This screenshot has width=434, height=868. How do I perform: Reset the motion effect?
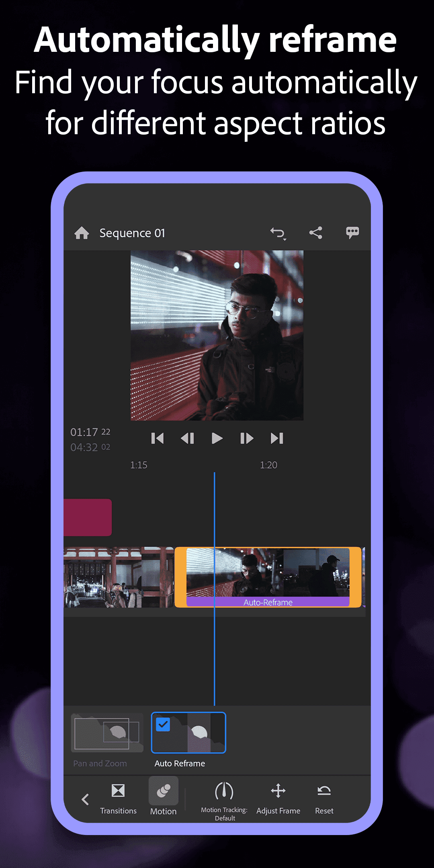[324, 800]
